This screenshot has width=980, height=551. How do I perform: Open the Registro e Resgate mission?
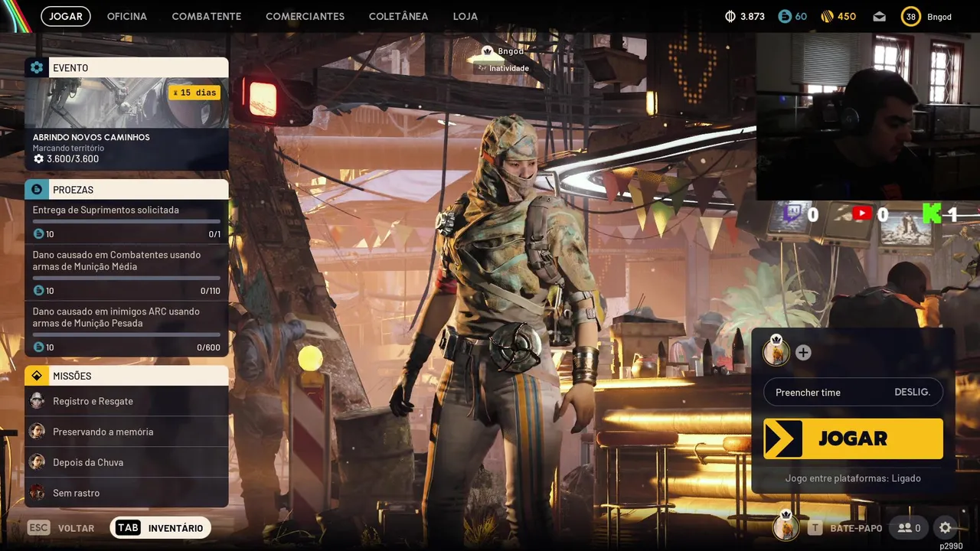(126, 401)
